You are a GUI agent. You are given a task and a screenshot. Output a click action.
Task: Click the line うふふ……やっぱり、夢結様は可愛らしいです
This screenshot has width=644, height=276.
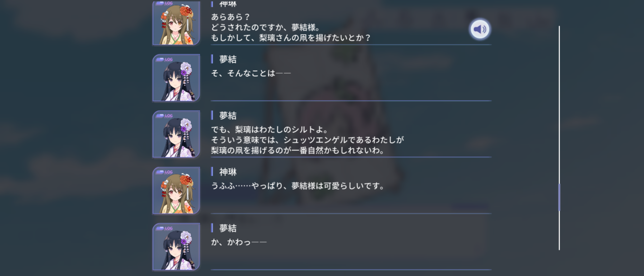coord(298,186)
